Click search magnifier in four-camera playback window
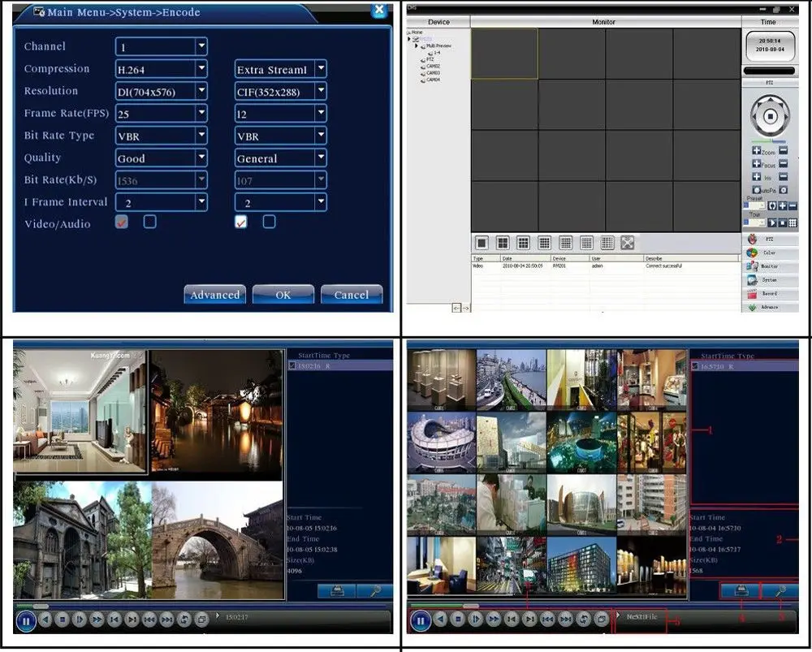The height and width of the screenshot is (652, 812). pos(375,591)
